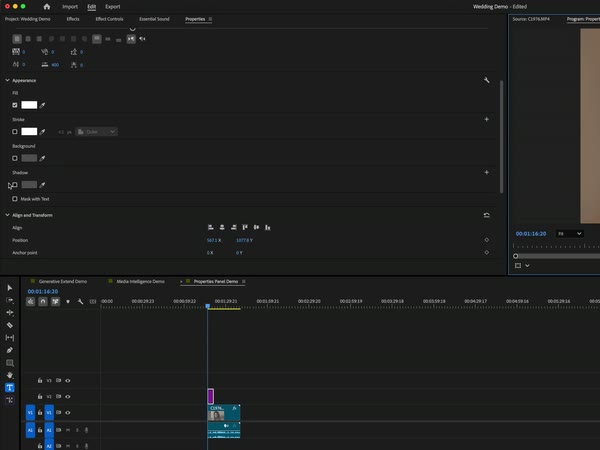Click the tool below the Type tool
600x450 pixels.
coord(10,400)
